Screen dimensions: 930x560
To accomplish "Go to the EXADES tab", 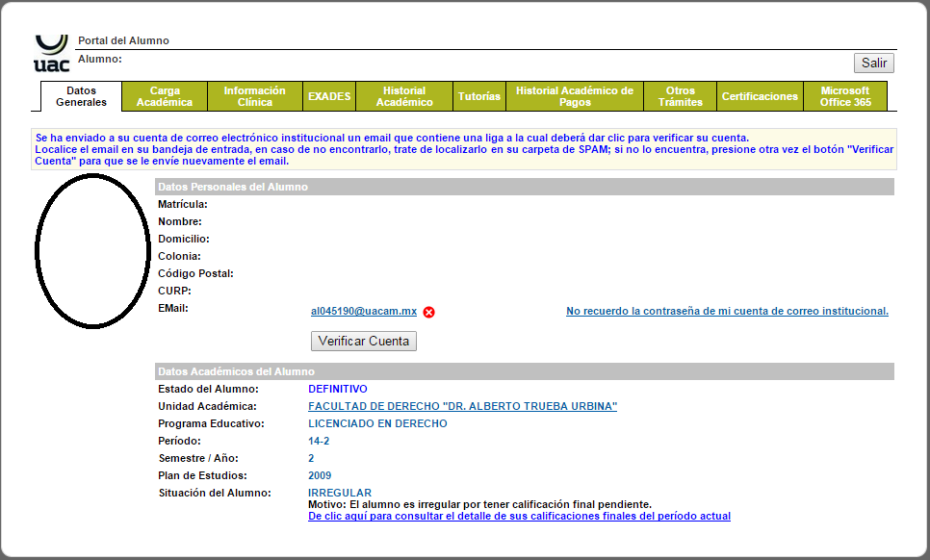I will (329, 96).
